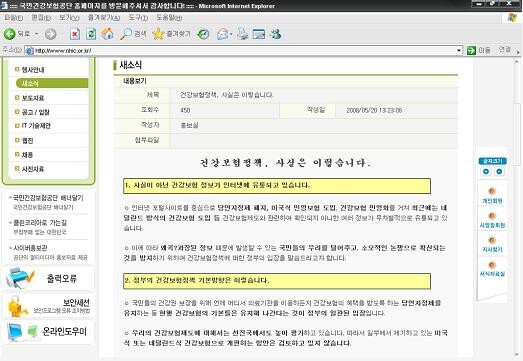
Task: Open the Back button history dropdown arrow
Action: pyautogui.click(x=36, y=34)
